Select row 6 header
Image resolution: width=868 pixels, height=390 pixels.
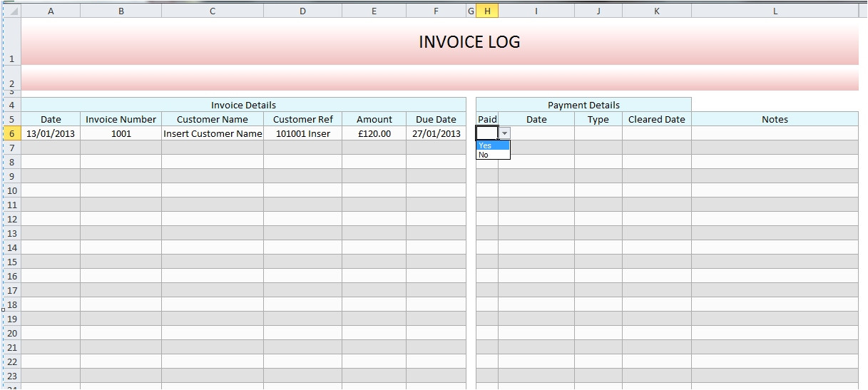pyautogui.click(x=12, y=133)
